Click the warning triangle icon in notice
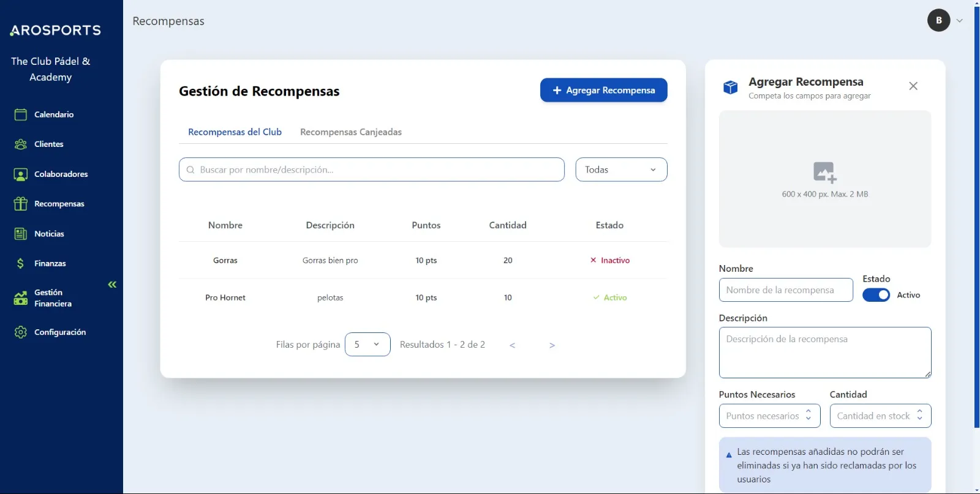Screen dimensions: 980x494 coord(729,455)
